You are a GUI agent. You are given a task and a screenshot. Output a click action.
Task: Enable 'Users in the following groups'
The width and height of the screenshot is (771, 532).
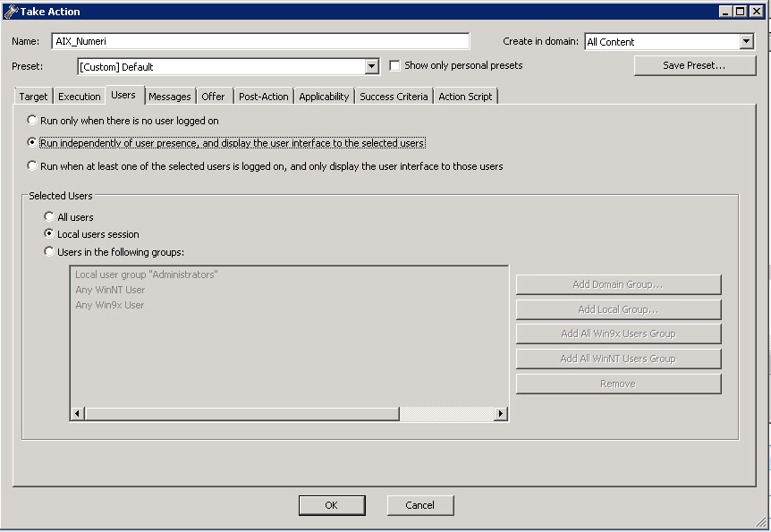pos(50,249)
